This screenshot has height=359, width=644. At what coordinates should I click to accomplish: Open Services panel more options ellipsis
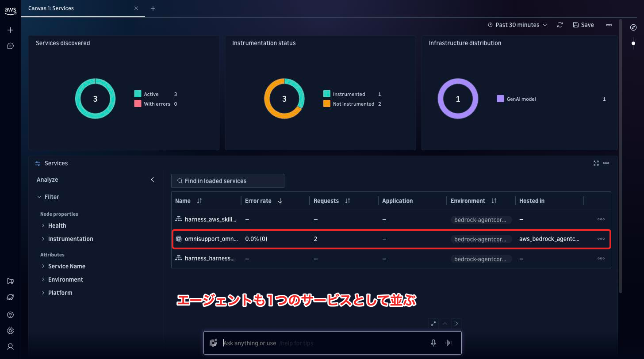pos(606,163)
